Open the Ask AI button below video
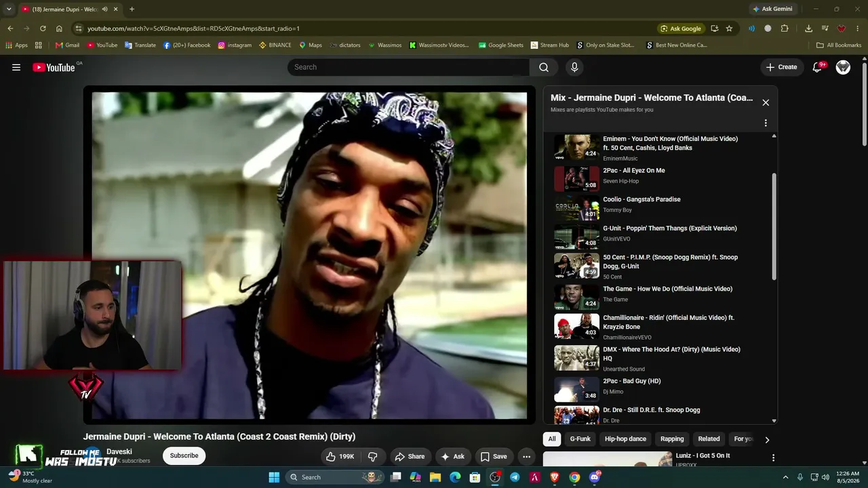The height and width of the screenshot is (488, 868). tap(452, 456)
